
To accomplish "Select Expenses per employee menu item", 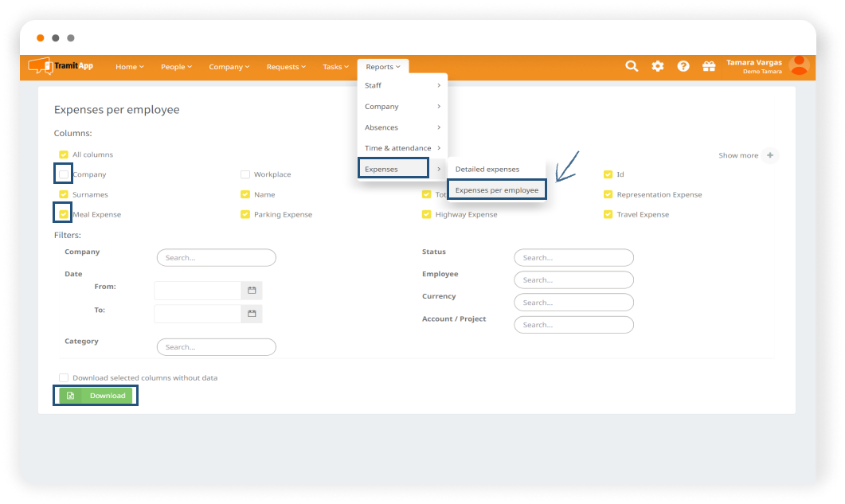I will 496,190.
